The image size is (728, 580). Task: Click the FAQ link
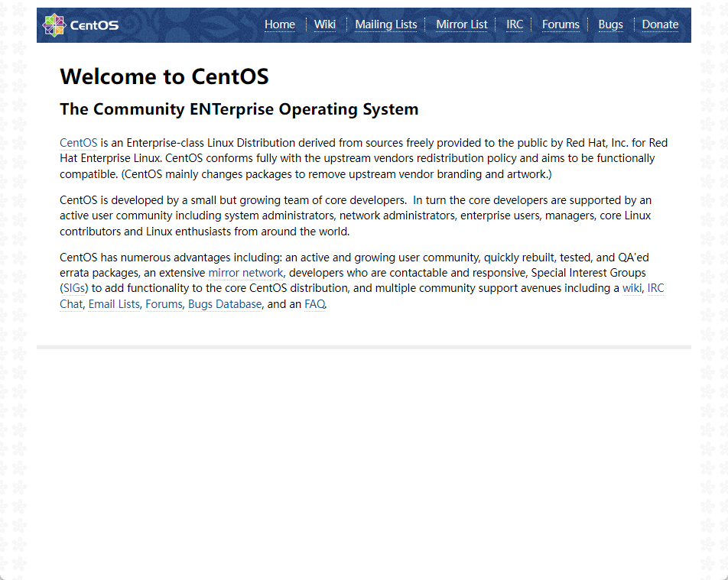315,304
